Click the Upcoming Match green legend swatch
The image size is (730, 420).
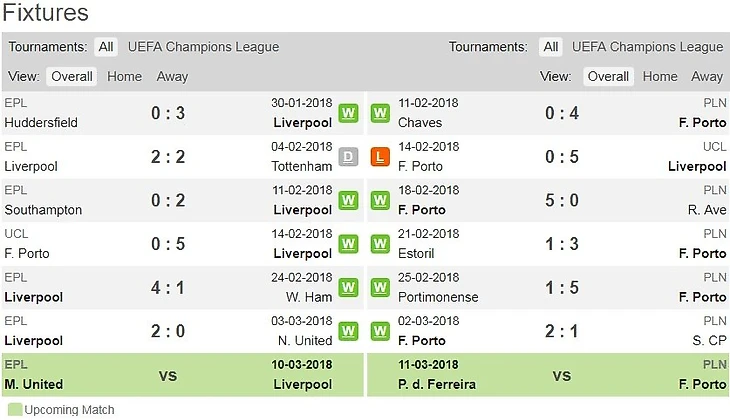pos(13,410)
